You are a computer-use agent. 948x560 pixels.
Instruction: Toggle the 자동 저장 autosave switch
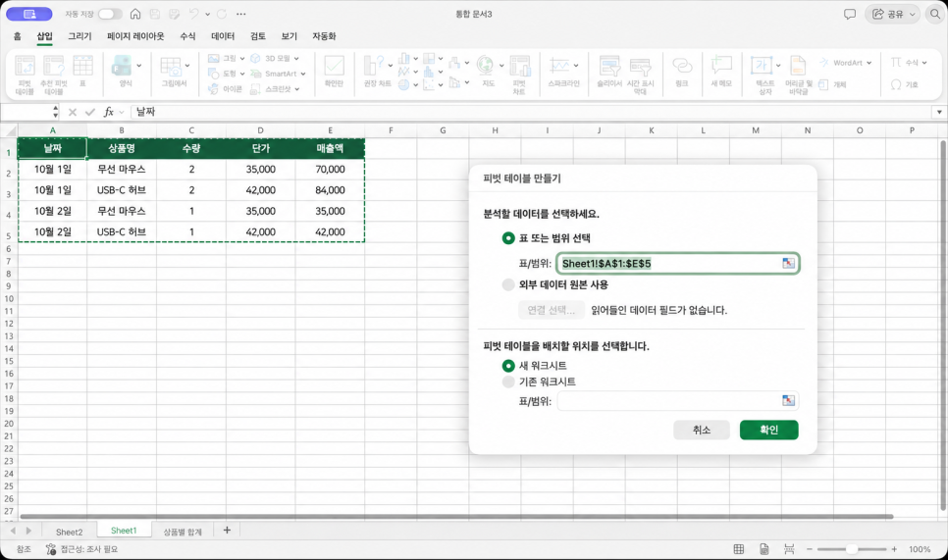point(110,14)
